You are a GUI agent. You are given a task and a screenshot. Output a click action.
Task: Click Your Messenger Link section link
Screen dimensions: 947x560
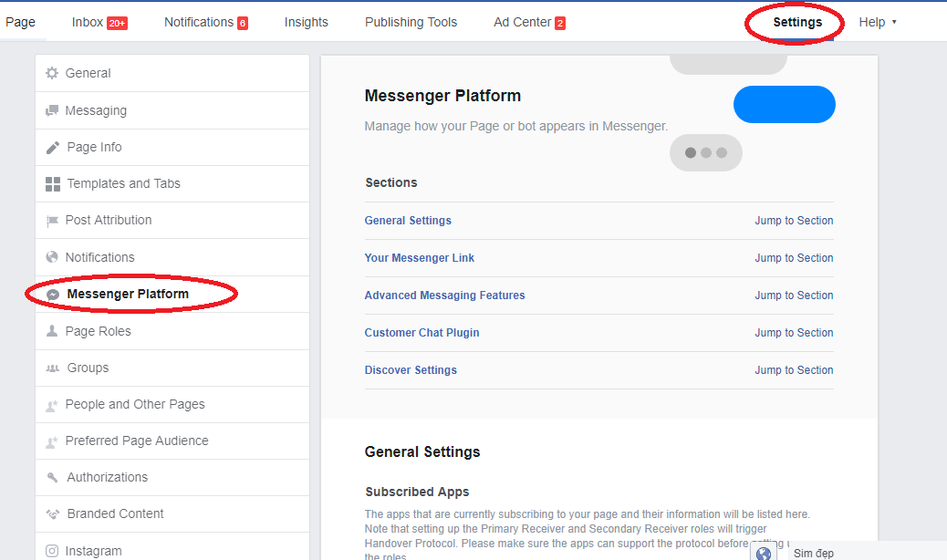420,258
